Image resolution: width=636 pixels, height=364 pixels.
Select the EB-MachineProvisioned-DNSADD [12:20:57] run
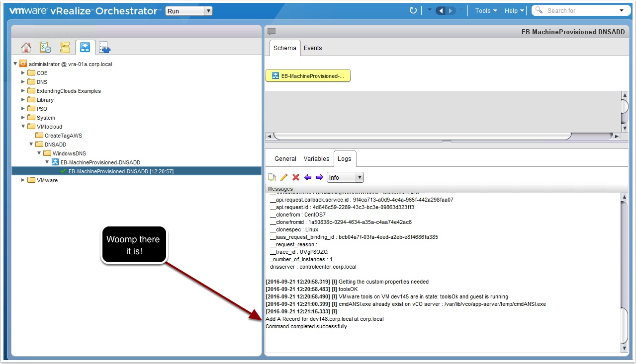coord(136,171)
